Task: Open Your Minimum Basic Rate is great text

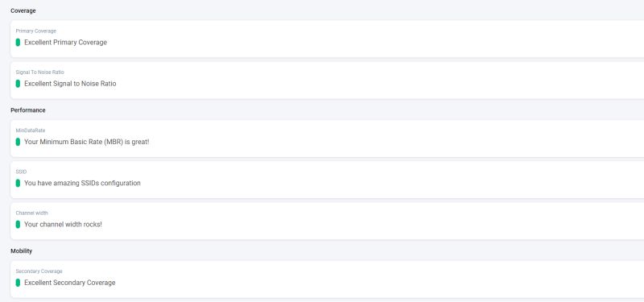Action: click(x=87, y=142)
